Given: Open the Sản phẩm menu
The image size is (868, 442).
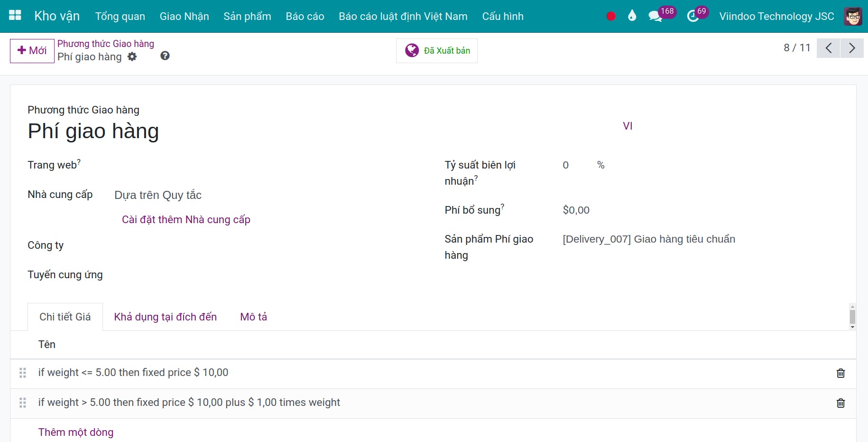Looking at the screenshot, I should tap(248, 16).
